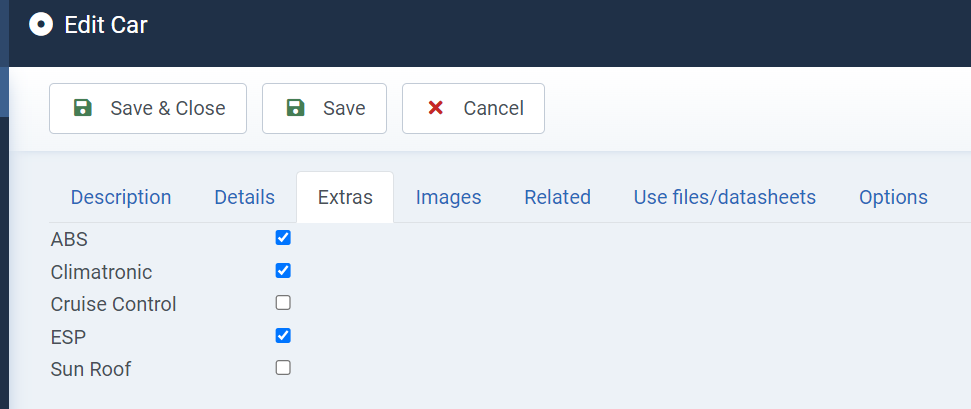The image size is (971, 409).
Task: Cancel editing with the Cancel button
Action: 474,108
